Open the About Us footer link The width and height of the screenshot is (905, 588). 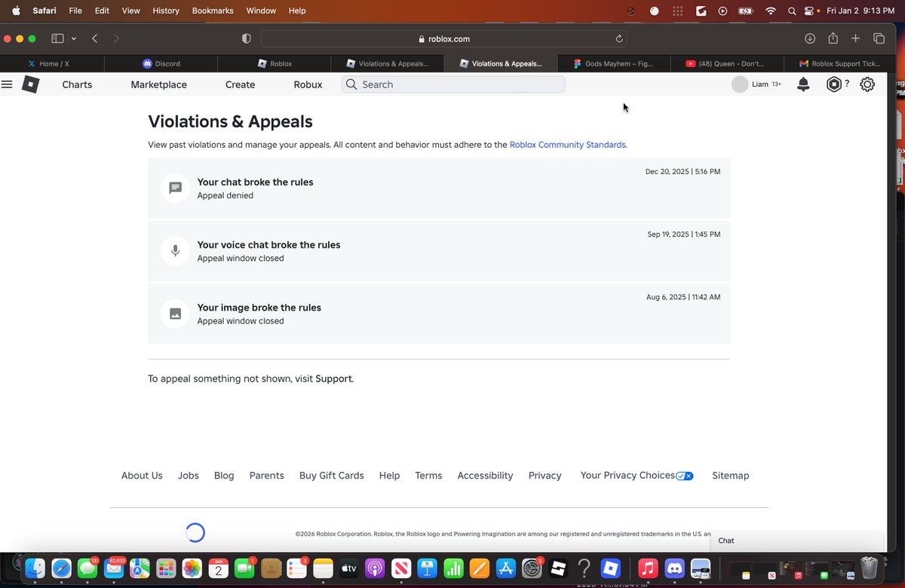pos(142,476)
